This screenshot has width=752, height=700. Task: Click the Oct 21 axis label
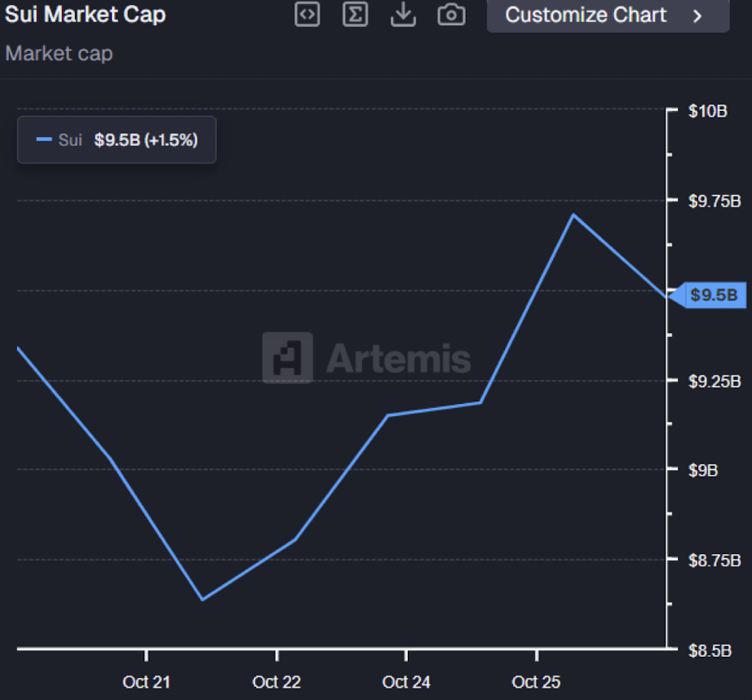tap(146, 682)
